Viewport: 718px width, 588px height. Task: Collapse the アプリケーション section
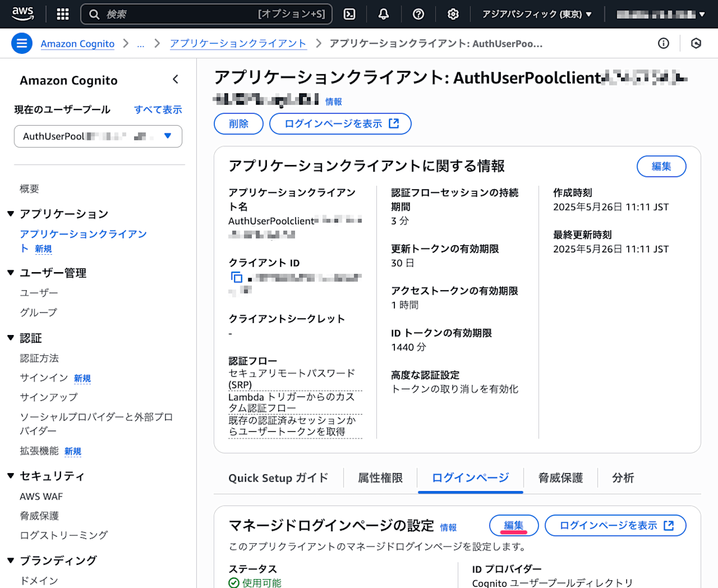coord(10,214)
